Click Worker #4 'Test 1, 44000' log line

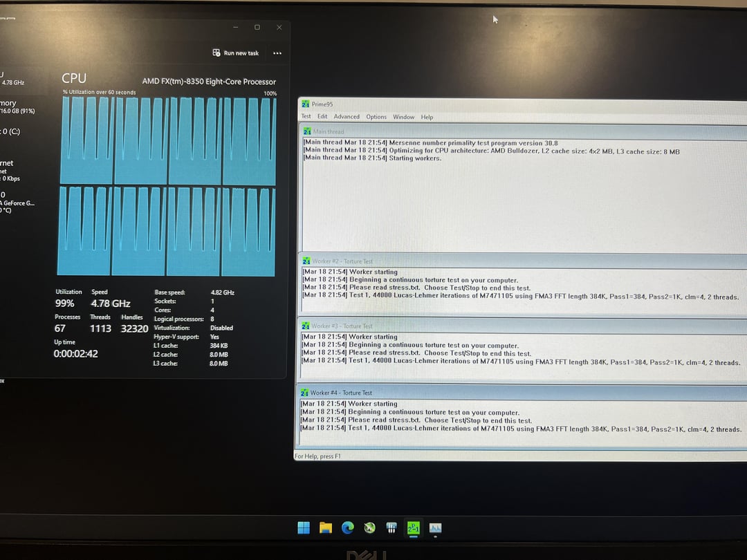pos(521,429)
